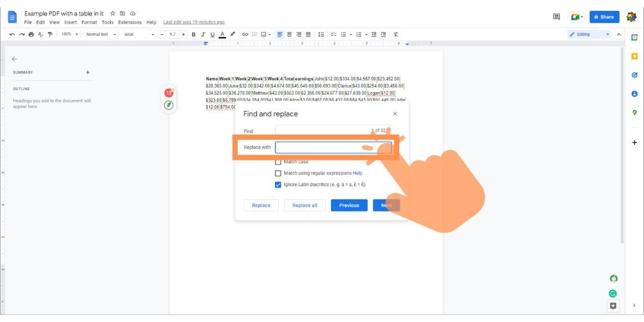Clear formatting

(x=396, y=35)
